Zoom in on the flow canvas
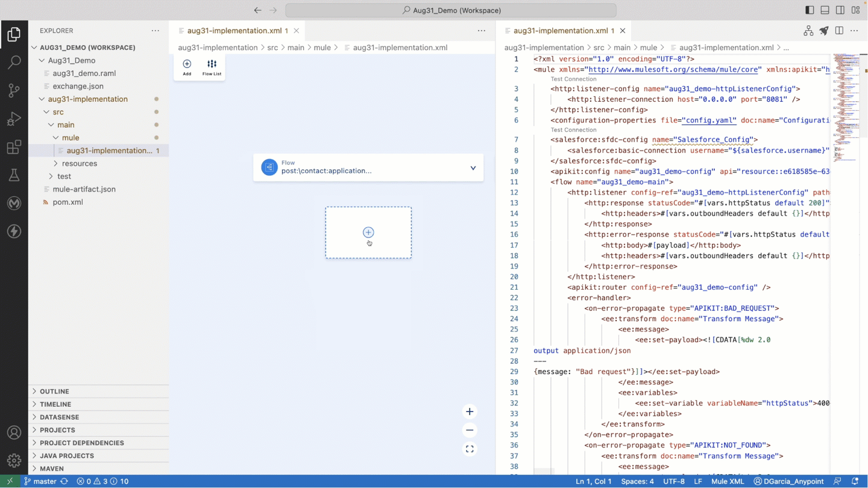The height and width of the screenshot is (488, 868). (x=470, y=411)
